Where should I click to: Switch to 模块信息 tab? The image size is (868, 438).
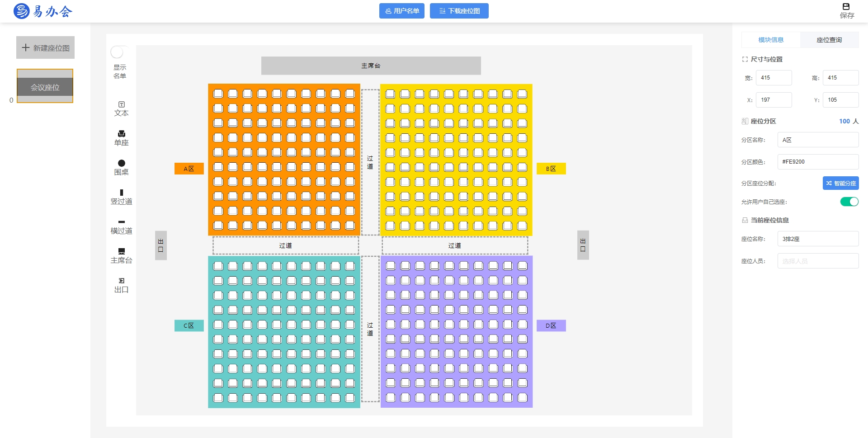[770, 40]
